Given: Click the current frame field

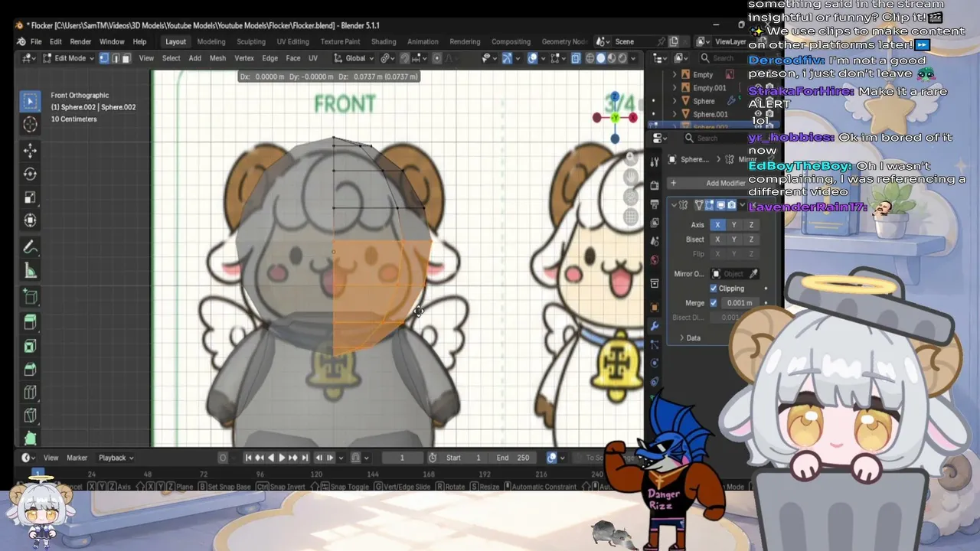Looking at the screenshot, I should click(x=402, y=458).
